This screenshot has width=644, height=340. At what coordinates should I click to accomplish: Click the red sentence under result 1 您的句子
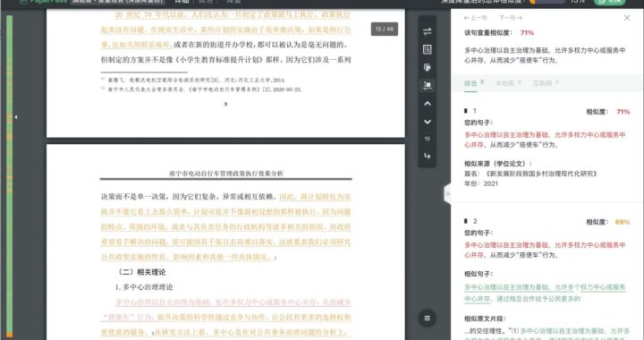coord(545,140)
